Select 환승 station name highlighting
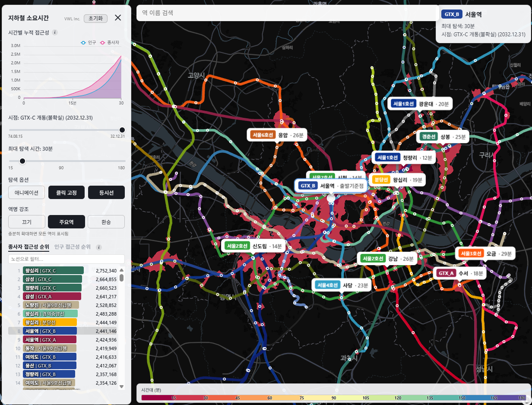The width and height of the screenshot is (532, 405). (x=106, y=222)
